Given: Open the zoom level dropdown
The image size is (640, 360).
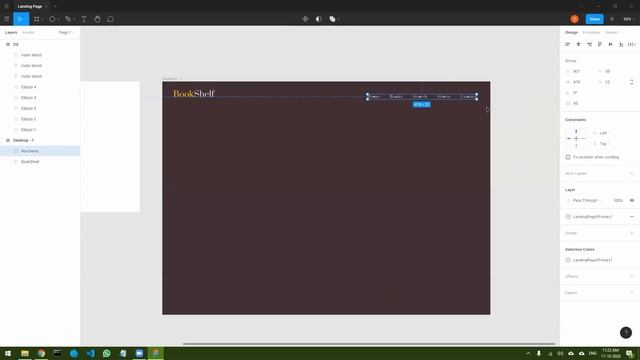Looking at the screenshot, I should 629,19.
